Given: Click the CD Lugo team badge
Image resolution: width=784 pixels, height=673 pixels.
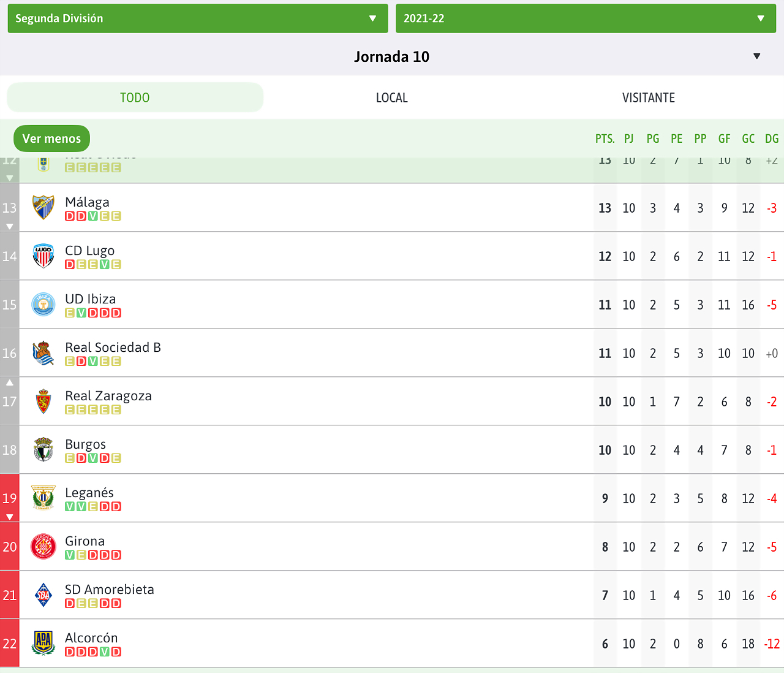Looking at the screenshot, I should [x=43, y=256].
